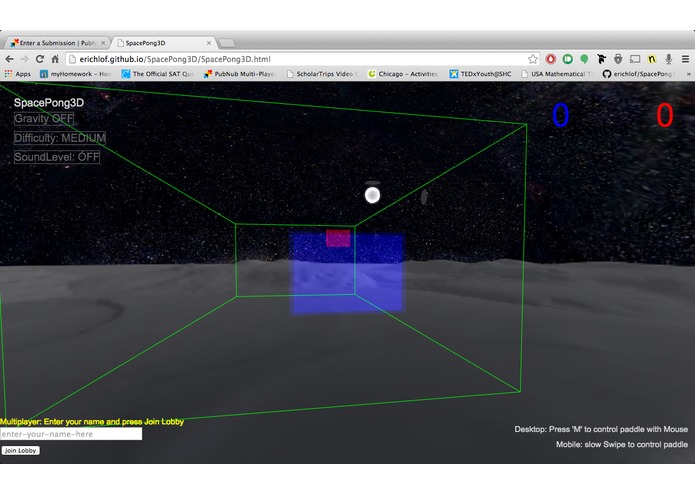Open the myHomework bookmark
The height and width of the screenshot is (494, 695).
click(75, 74)
